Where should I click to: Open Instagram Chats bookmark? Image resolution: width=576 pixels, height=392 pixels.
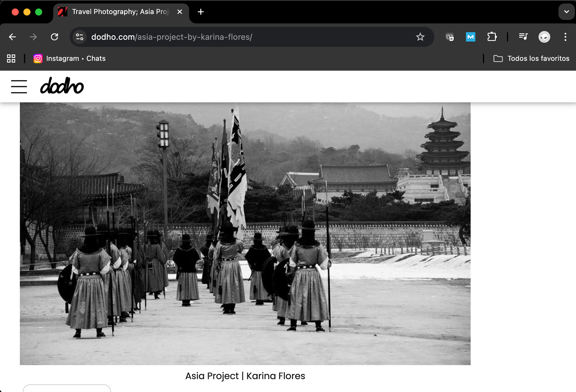[70, 58]
